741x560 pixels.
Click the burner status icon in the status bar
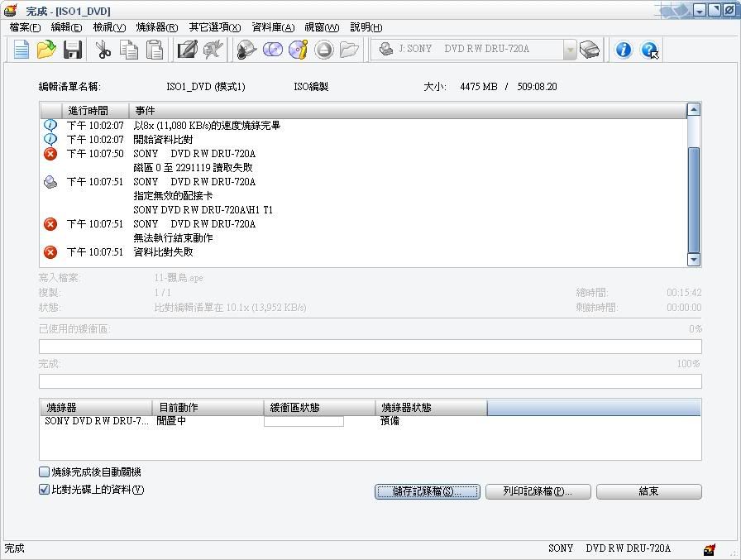(x=709, y=549)
